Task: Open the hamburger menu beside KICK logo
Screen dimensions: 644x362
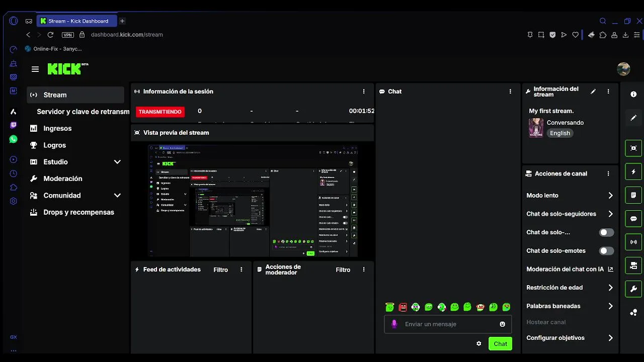Action: point(35,69)
